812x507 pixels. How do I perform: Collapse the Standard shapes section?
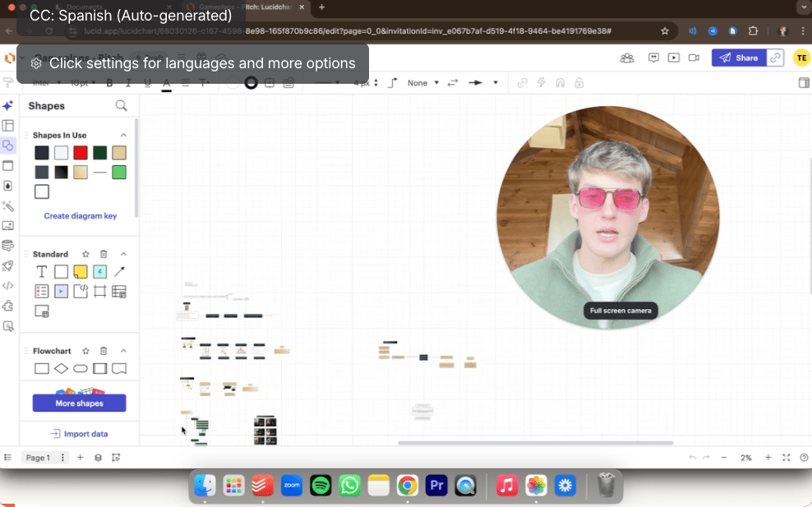coord(123,254)
